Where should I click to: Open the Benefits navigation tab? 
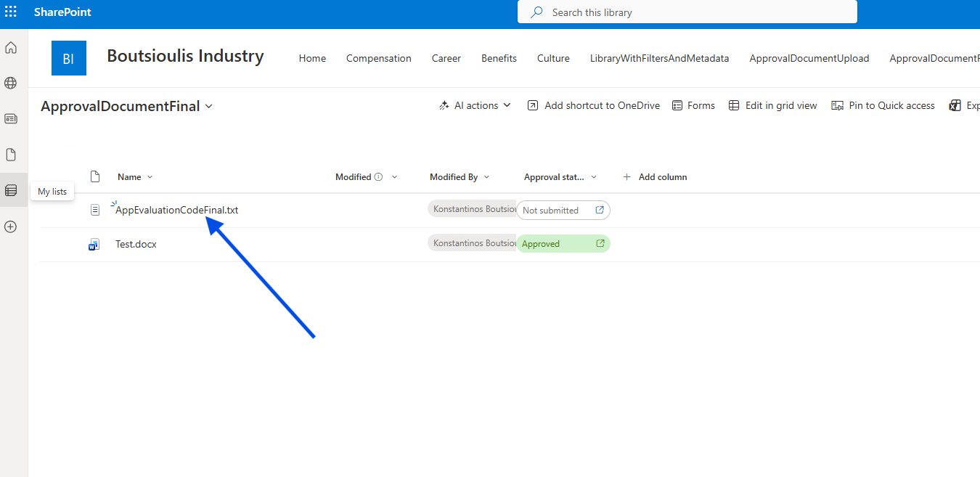[499, 59]
